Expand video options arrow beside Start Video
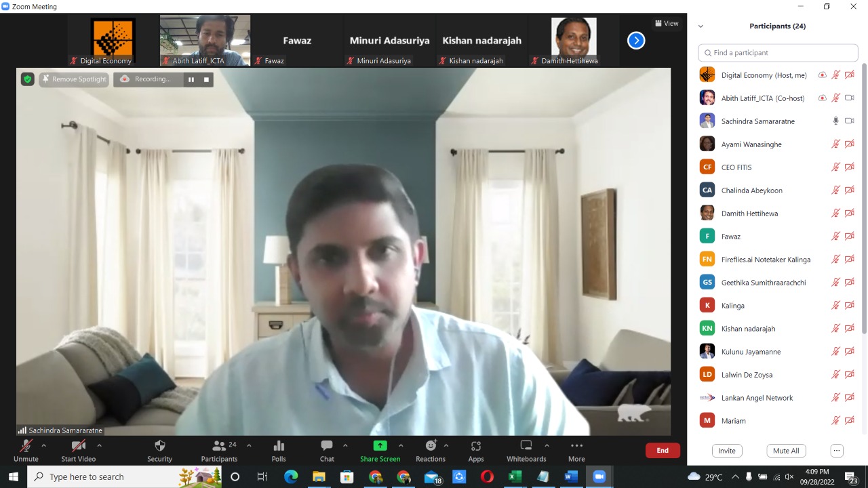The width and height of the screenshot is (868, 488). click(99, 445)
